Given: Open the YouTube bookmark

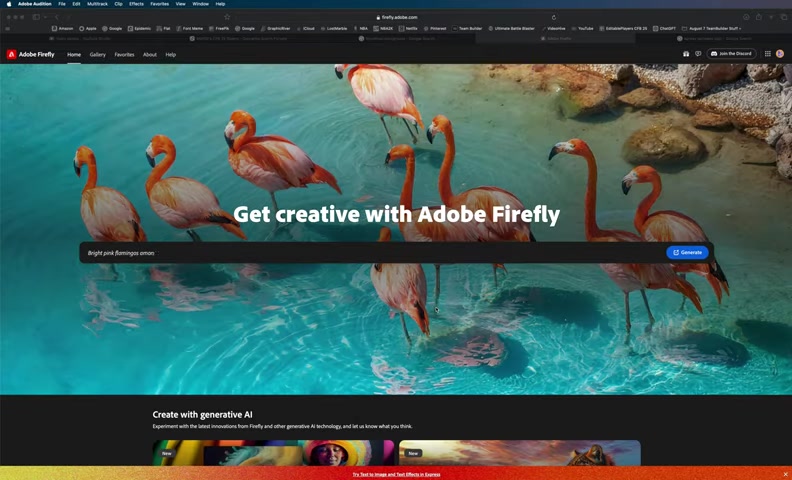Looking at the screenshot, I should pos(582,28).
